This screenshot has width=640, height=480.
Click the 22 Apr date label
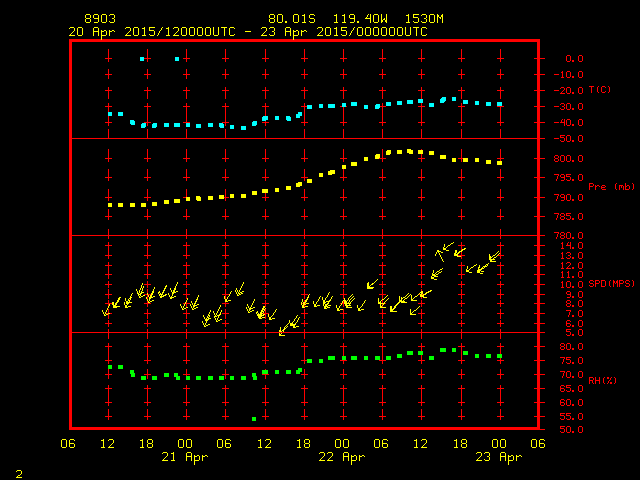pyautogui.click(x=342, y=457)
